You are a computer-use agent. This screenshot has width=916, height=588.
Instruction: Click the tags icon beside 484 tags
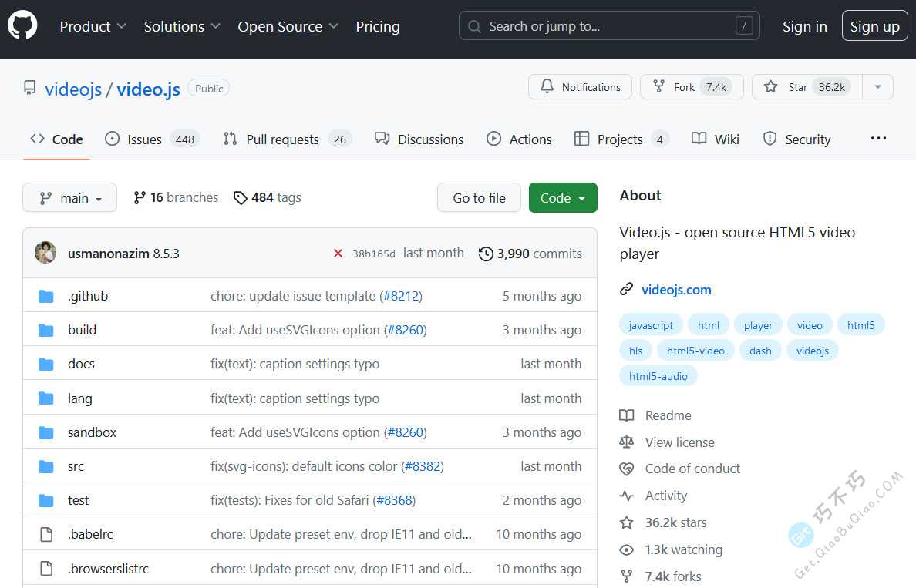click(x=241, y=198)
